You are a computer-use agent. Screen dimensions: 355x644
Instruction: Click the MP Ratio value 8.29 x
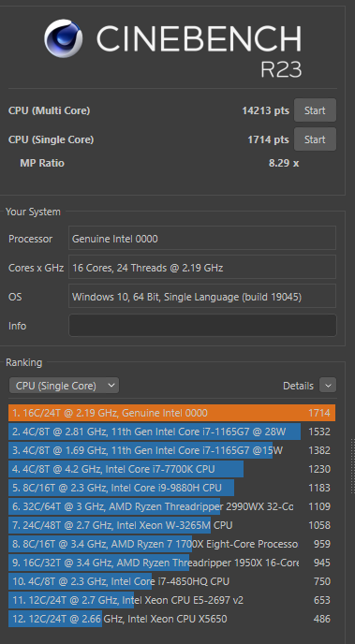point(284,163)
